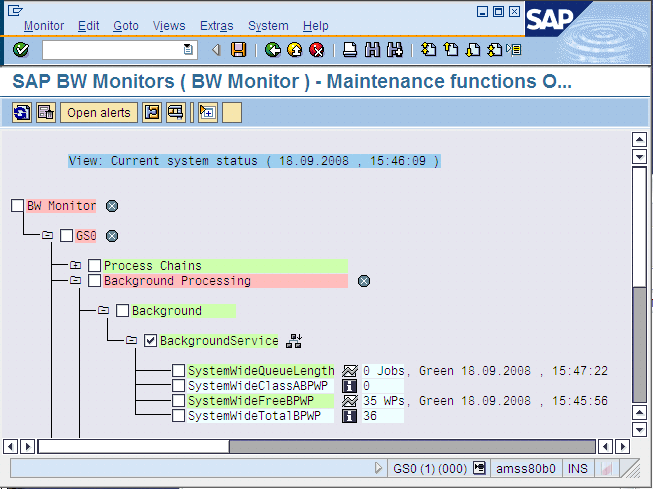Click the Save diskette icon
The image size is (653, 489).
point(239,49)
